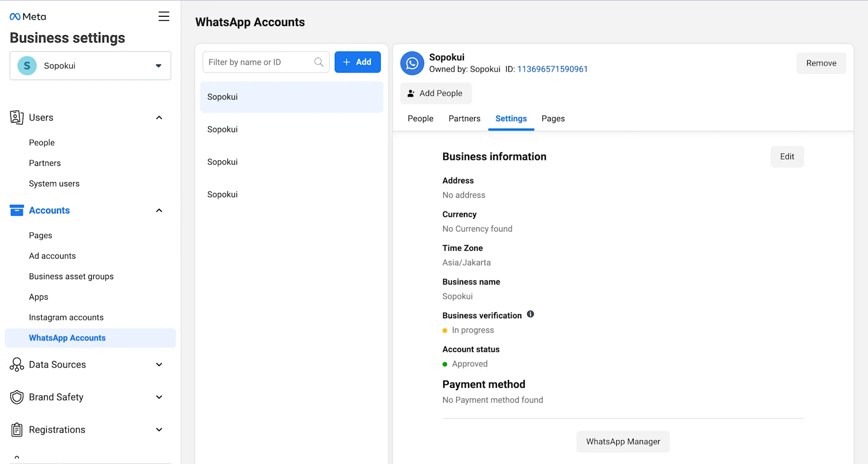Screen dimensions: 868x464
Task: Open Business asset groups
Action: point(72,276)
